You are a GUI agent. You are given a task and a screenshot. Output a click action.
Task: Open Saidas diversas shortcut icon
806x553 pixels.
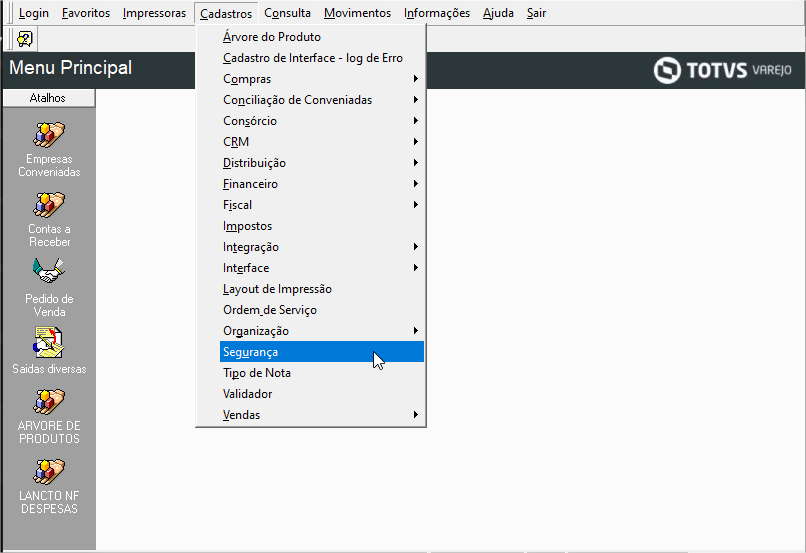pyautogui.click(x=49, y=342)
